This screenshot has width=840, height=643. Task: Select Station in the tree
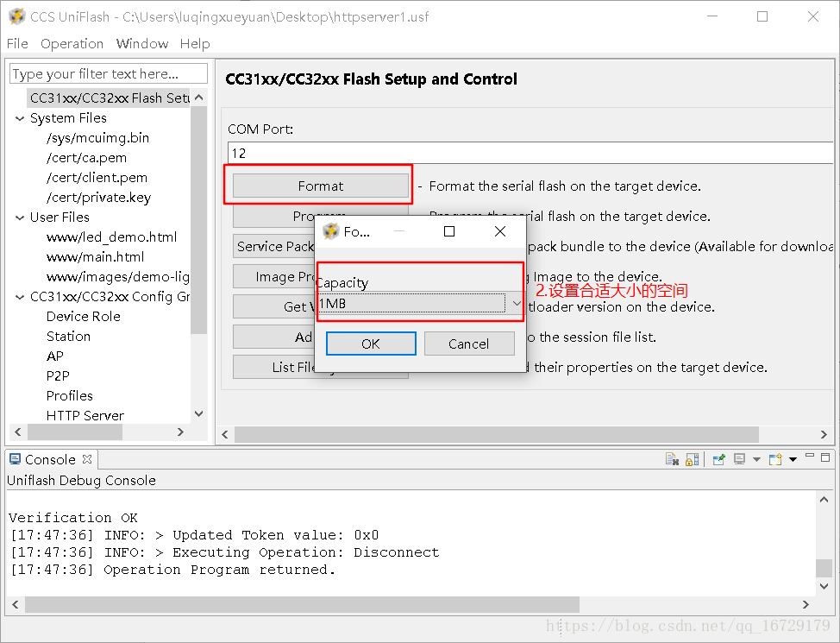point(69,337)
